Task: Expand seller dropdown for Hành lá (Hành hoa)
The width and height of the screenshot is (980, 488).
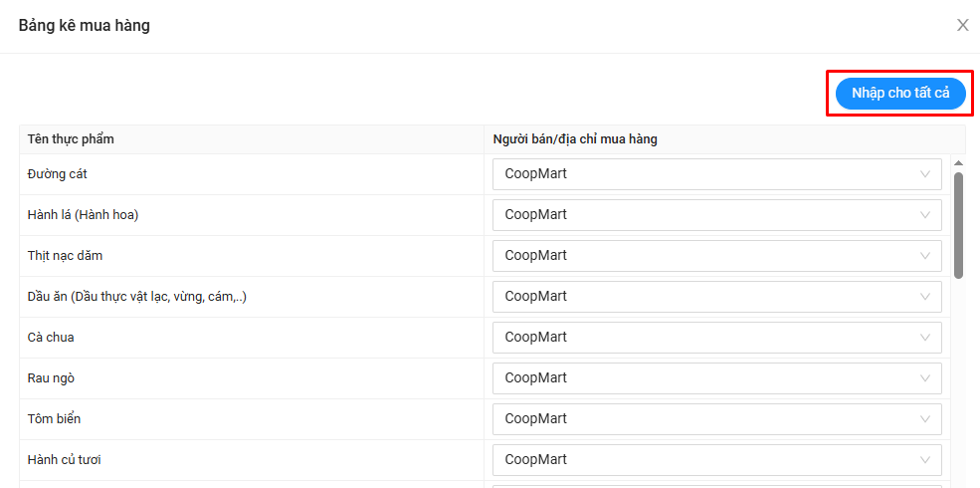Action: click(x=716, y=215)
